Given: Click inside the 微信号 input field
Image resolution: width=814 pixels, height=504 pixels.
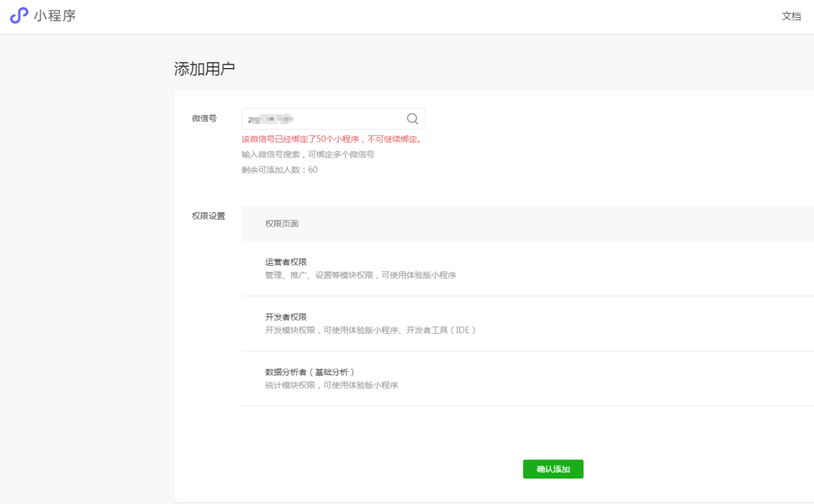Looking at the screenshot, I should [318, 118].
